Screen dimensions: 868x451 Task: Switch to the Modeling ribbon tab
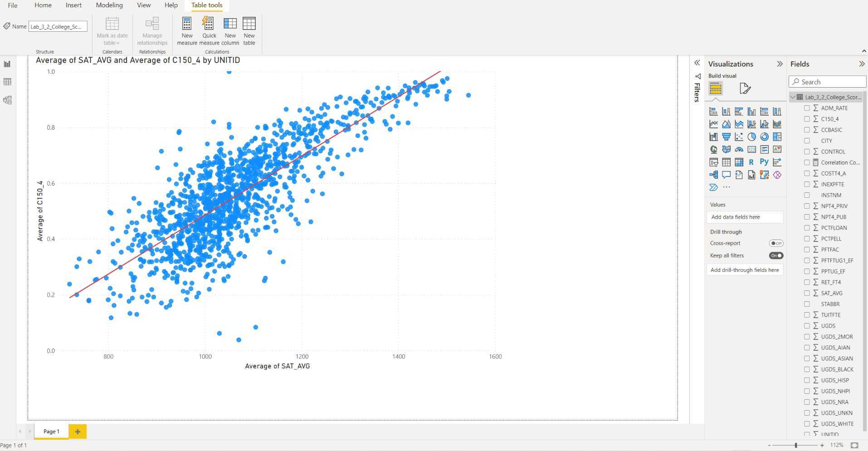click(x=109, y=5)
